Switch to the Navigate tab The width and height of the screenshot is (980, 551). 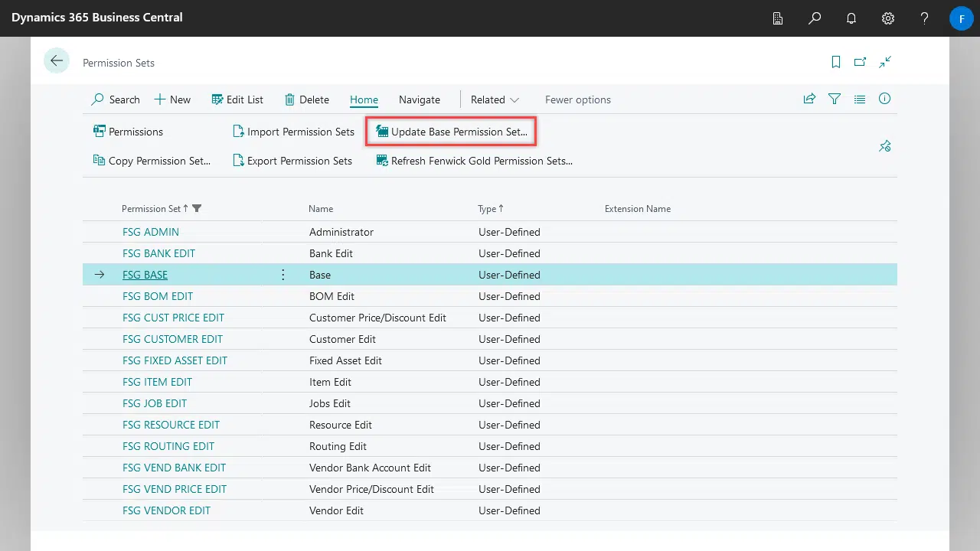tap(419, 99)
